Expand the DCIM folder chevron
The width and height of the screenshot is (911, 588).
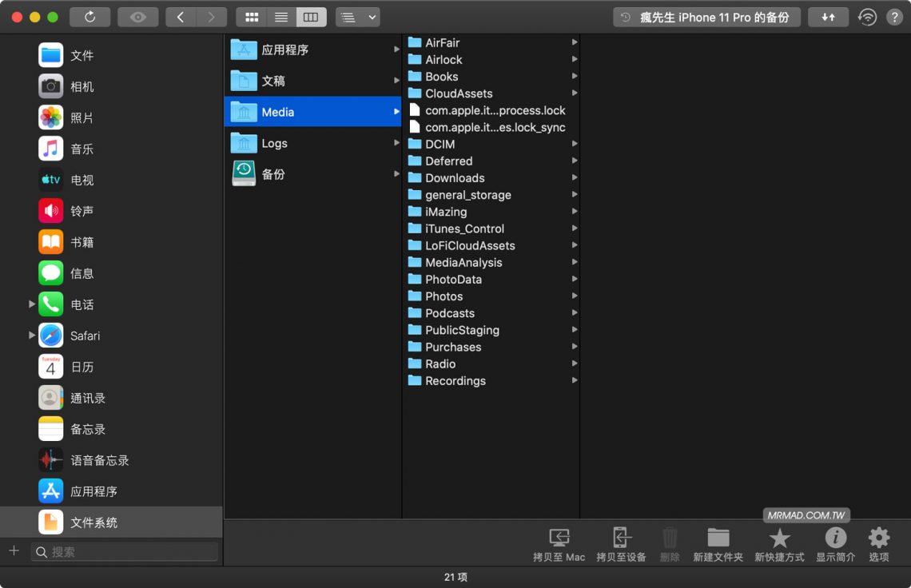click(574, 144)
